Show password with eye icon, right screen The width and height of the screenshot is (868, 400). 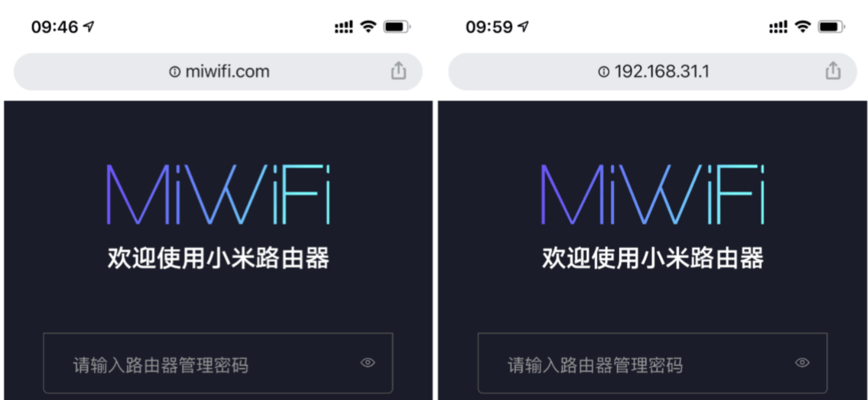(802, 362)
